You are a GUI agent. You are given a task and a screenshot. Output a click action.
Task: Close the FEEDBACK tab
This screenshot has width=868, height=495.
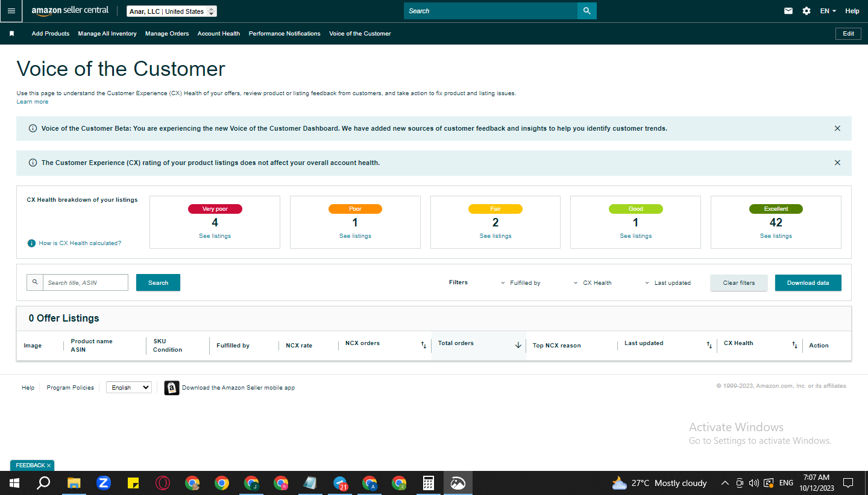(x=49, y=465)
